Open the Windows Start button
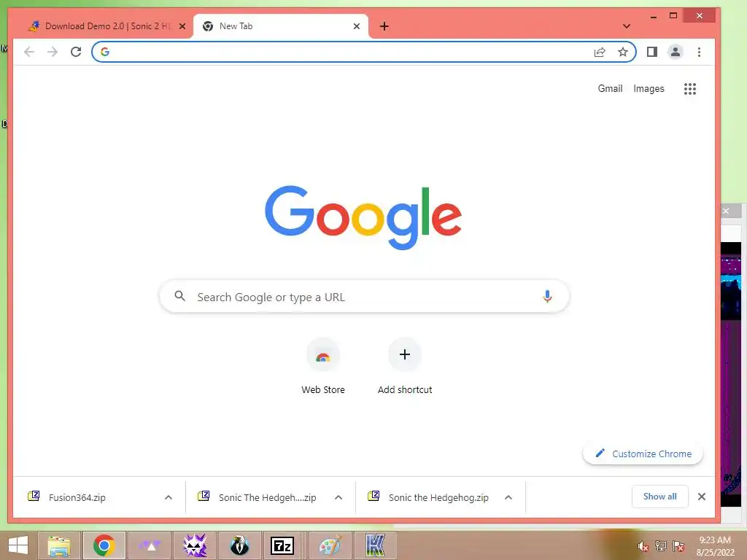The height and width of the screenshot is (560, 747). coord(18,545)
